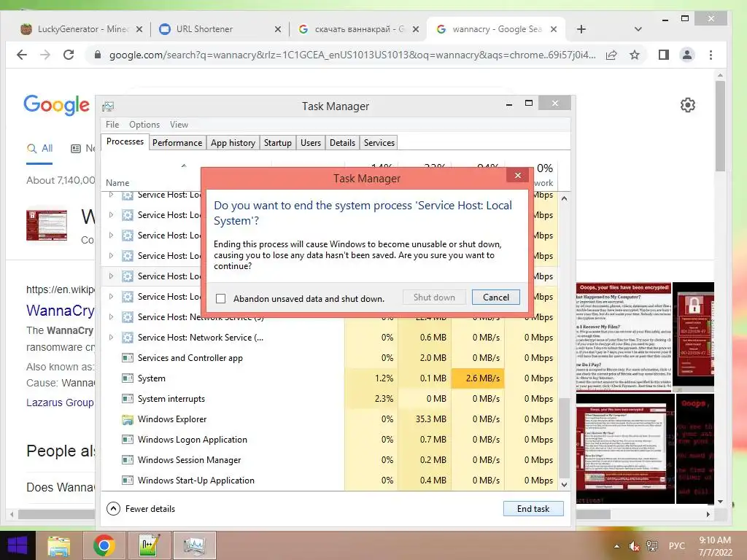
Task: Open Google settings gear icon
Action: click(x=687, y=105)
